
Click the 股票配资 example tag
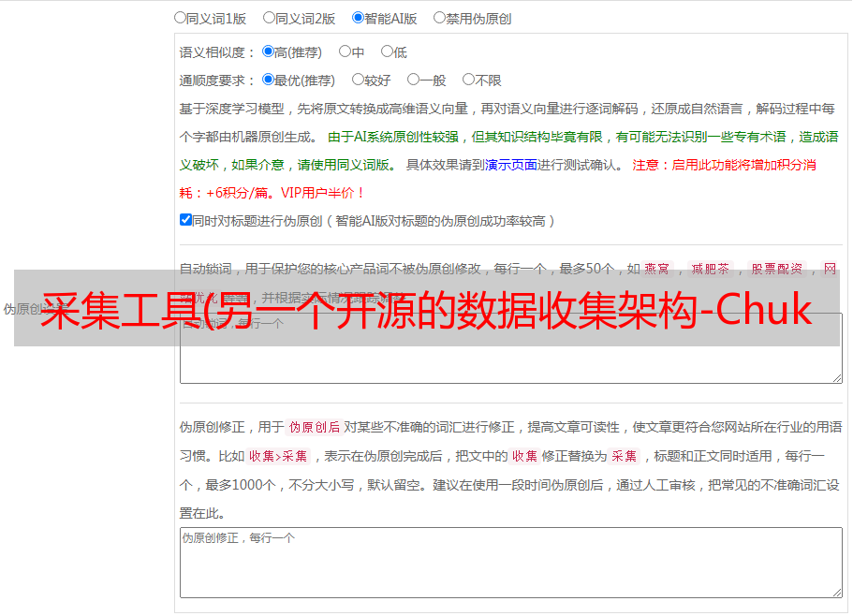777,269
